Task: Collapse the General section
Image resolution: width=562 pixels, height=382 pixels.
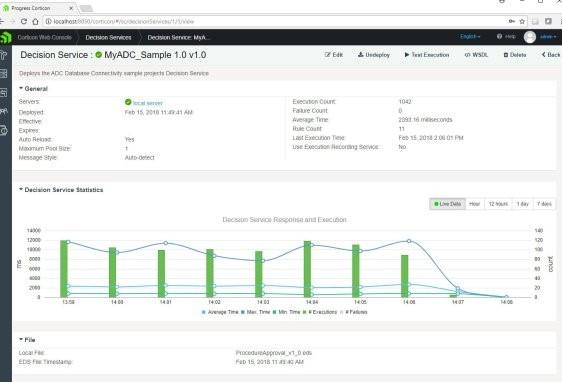Action: click(33, 89)
